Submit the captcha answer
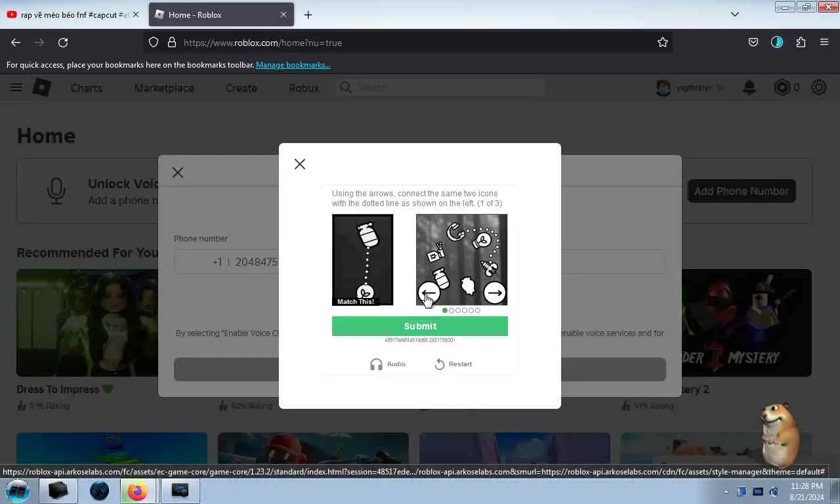The height and width of the screenshot is (504, 840). point(420,326)
